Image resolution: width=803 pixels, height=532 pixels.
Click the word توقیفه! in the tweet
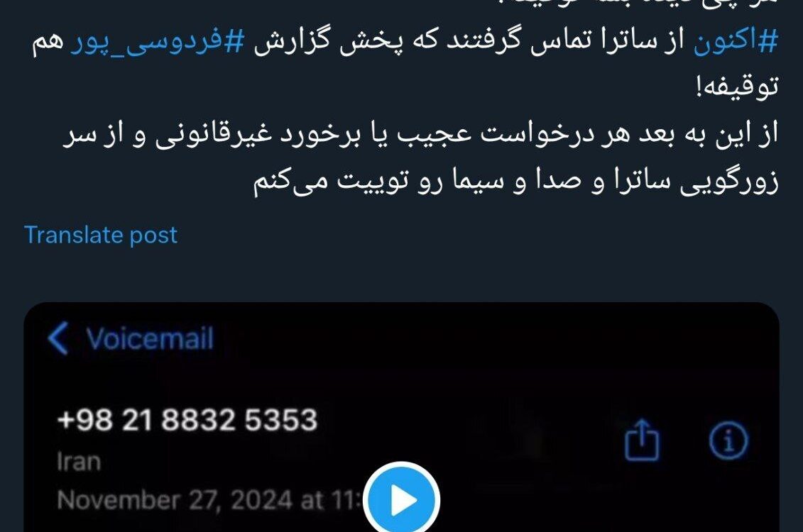pyautogui.click(x=738, y=87)
